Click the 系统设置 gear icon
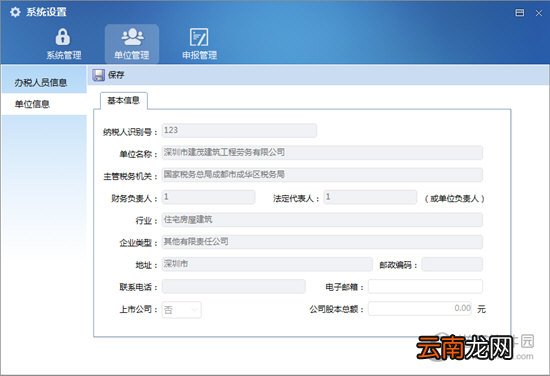This screenshot has height=376, width=550. [x=15, y=12]
